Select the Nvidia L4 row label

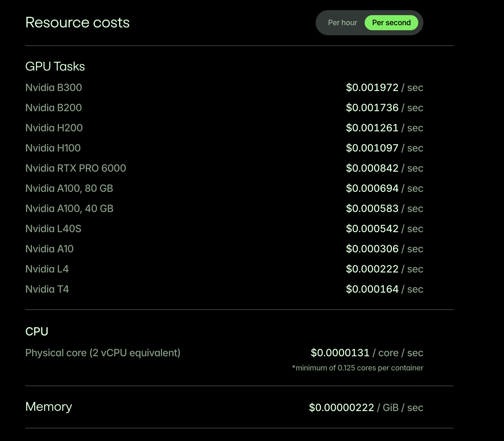click(x=47, y=269)
